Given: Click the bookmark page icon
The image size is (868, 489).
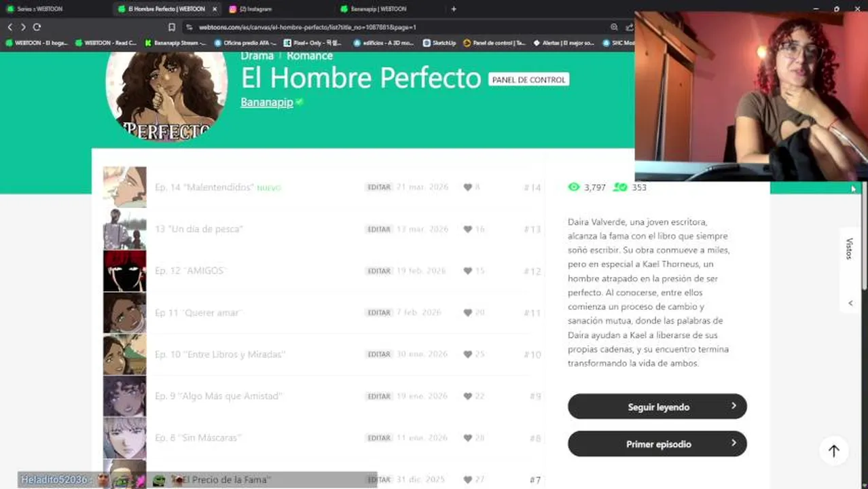Looking at the screenshot, I should (171, 27).
